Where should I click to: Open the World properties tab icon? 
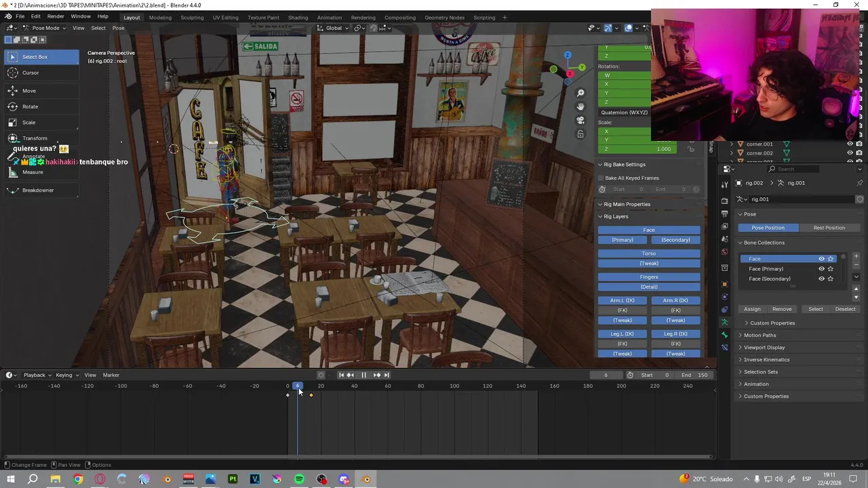click(x=724, y=252)
